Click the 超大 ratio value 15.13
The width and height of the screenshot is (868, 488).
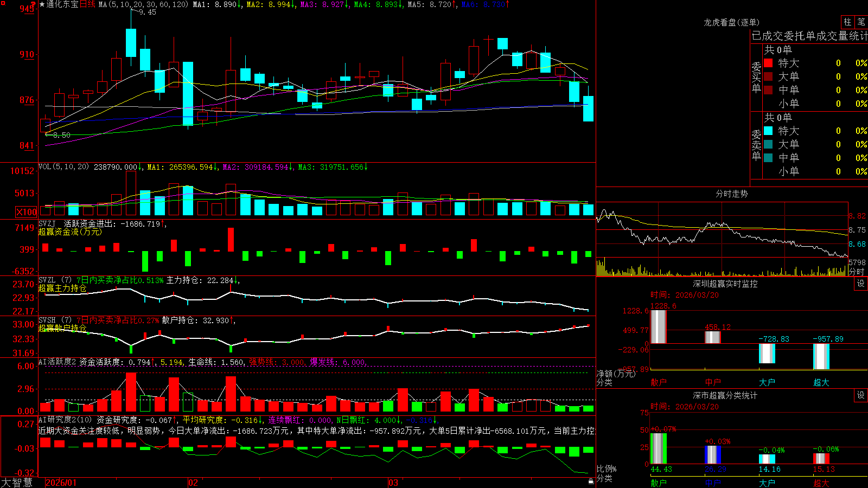pos(824,469)
